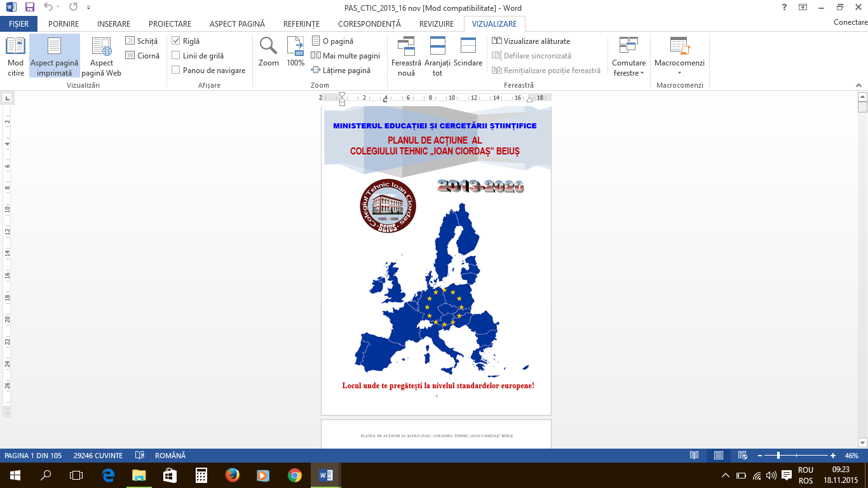The width and height of the screenshot is (868, 488).
Task: Customize Quick Access Toolbar dropdown
Action: 88,8
